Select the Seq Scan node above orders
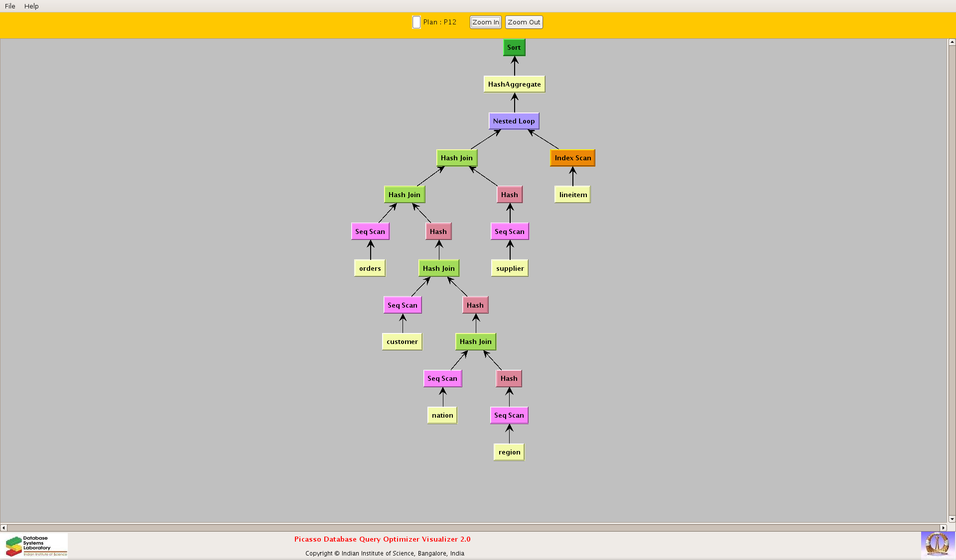This screenshot has width=956, height=560. [370, 231]
